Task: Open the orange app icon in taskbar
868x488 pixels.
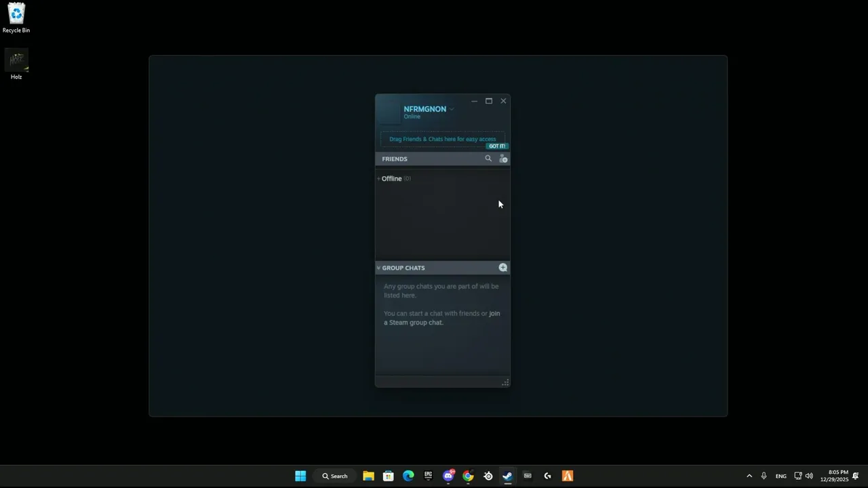Action: click(568, 476)
